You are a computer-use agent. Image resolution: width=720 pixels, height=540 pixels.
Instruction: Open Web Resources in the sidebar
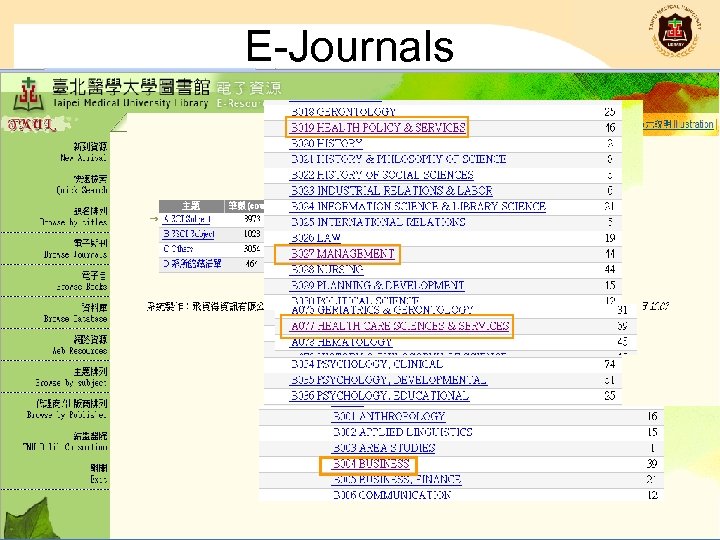click(x=80, y=345)
